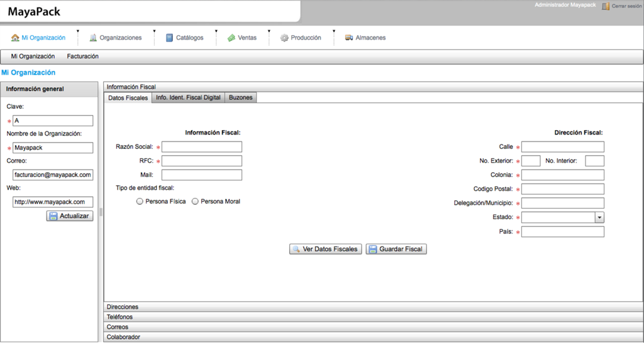Expand the Direcciones accordion section
644x343 pixels.
coord(373,307)
